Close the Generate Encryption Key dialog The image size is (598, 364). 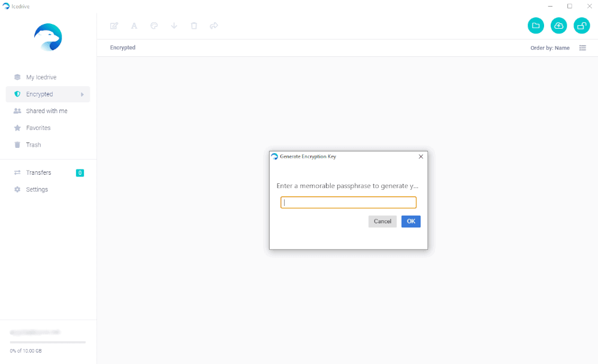click(421, 156)
